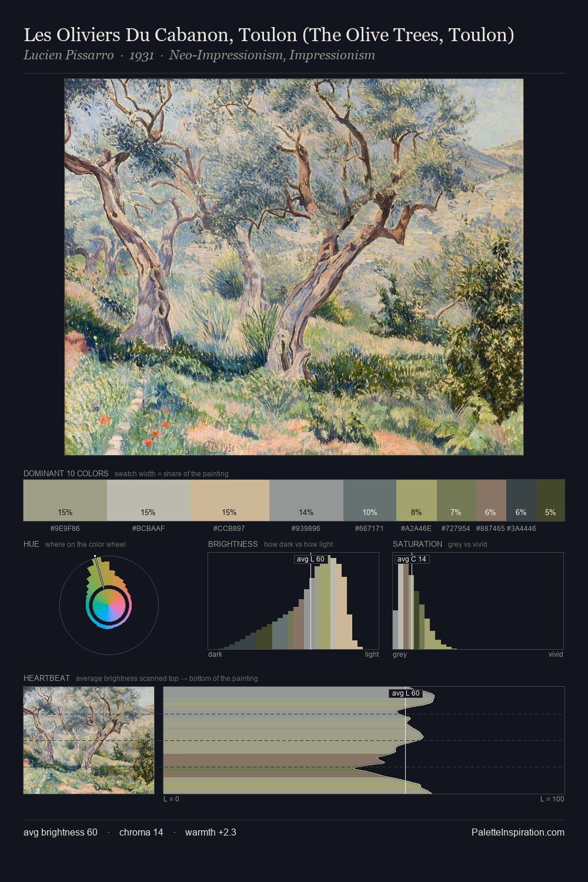Image resolution: width=588 pixels, height=882 pixels.
Task: Choose the #A2A46E olive swatch
Action: click(x=416, y=500)
